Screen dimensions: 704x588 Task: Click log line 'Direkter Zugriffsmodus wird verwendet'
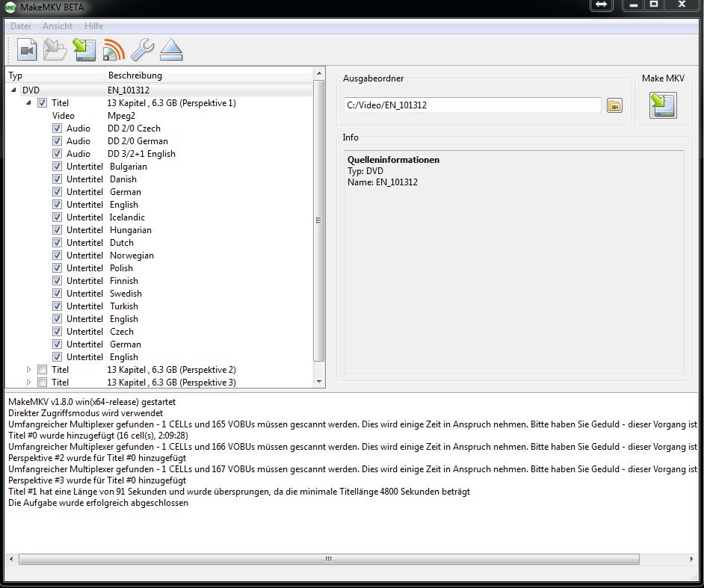click(86, 413)
